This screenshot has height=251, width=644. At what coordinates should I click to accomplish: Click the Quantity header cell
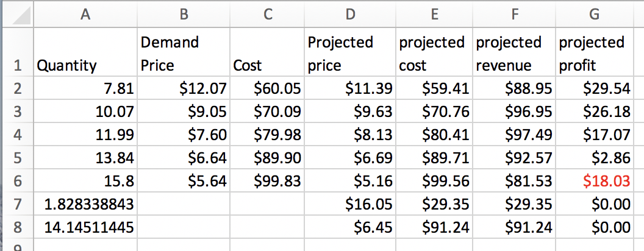pyautogui.click(x=85, y=54)
